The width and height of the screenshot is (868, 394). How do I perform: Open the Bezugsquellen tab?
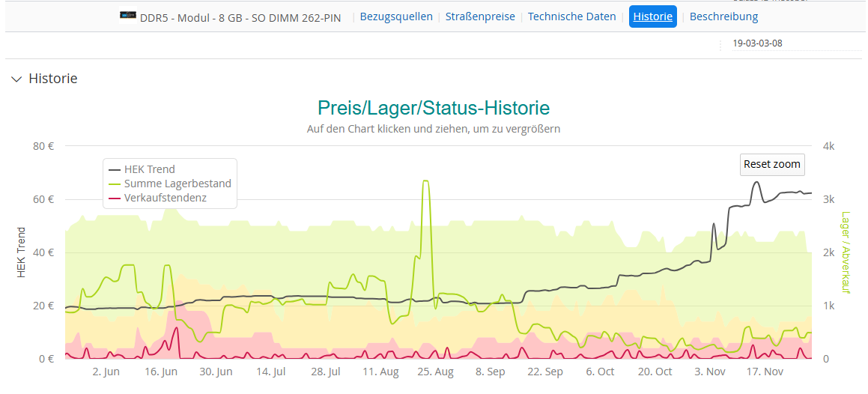(396, 16)
